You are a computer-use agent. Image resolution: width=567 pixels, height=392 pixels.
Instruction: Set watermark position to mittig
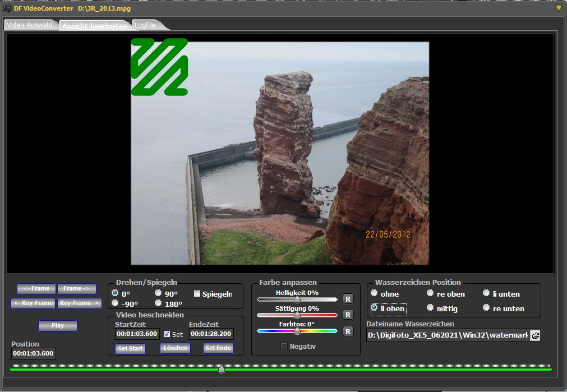click(430, 308)
